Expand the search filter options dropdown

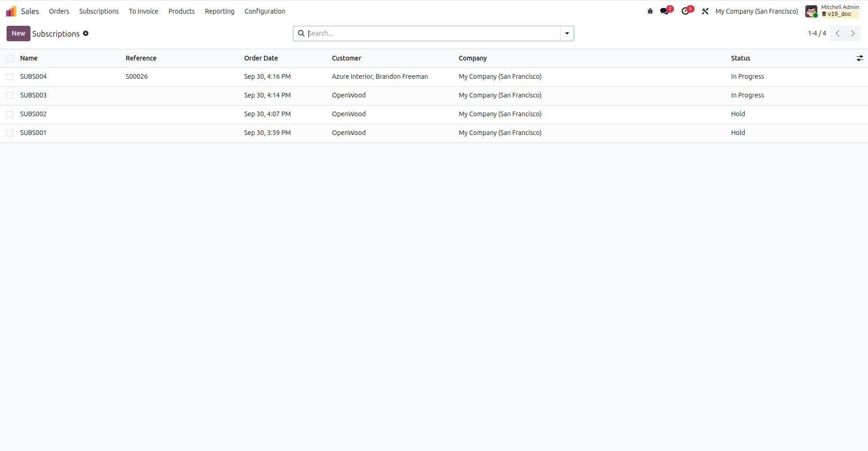(567, 33)
